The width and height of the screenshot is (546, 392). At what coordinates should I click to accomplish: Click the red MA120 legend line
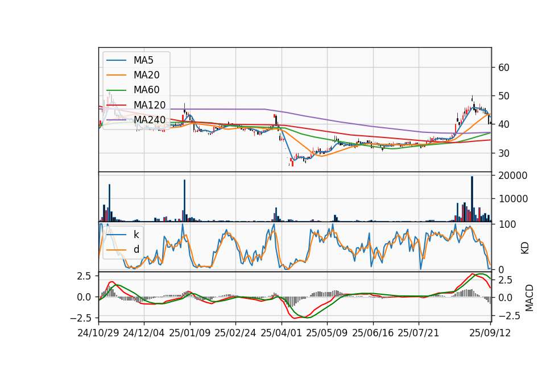[116, 105]
